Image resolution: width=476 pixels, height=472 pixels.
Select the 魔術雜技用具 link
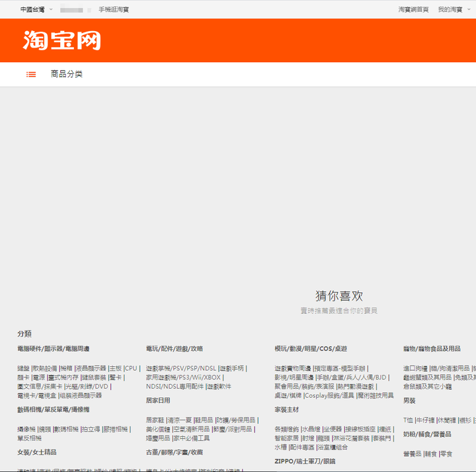(x=376, y=396)
